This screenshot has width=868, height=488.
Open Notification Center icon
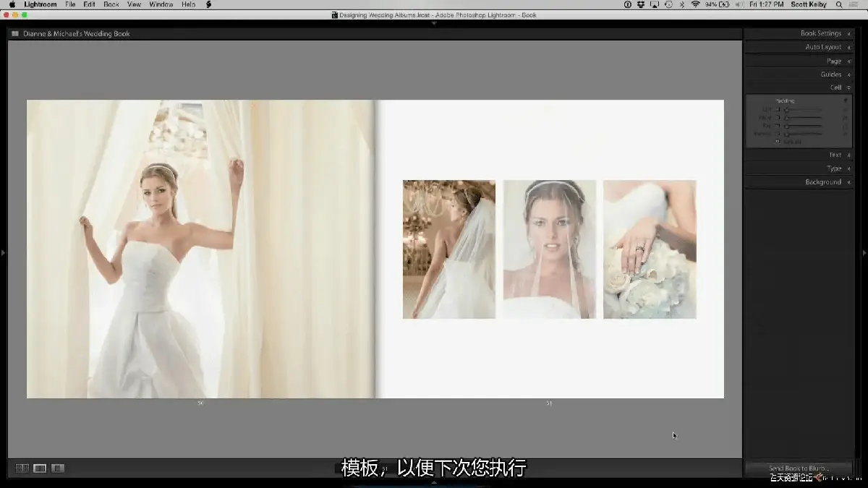tap(854, 4)
